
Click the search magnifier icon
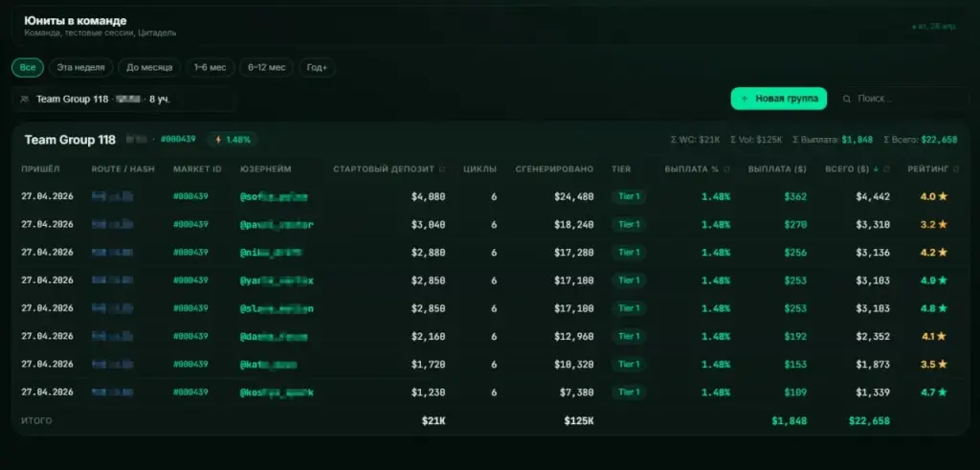847,99
